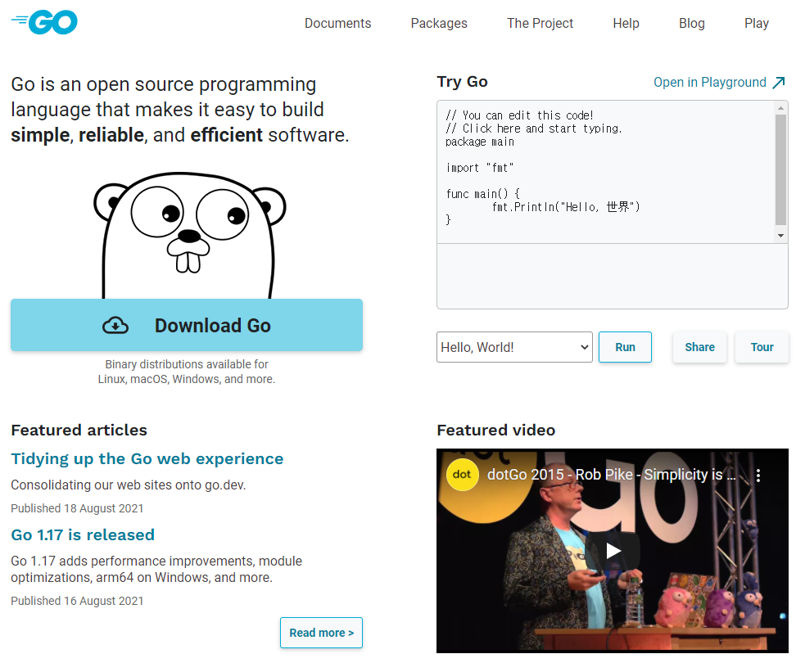The image size is (796, 672).
Task: Open the Go 1.17 is released article
Action: point(83,535)
